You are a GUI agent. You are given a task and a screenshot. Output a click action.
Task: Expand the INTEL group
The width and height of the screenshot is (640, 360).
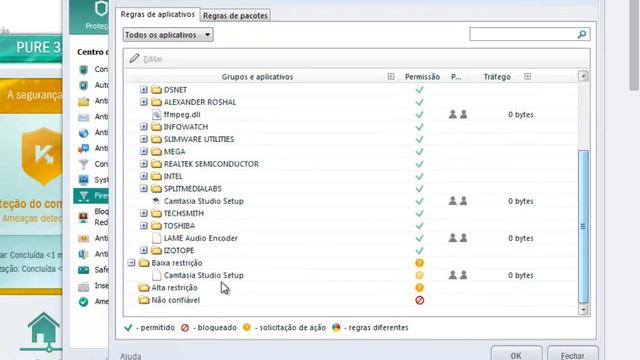pyautogui.click(x=144, y=176)
